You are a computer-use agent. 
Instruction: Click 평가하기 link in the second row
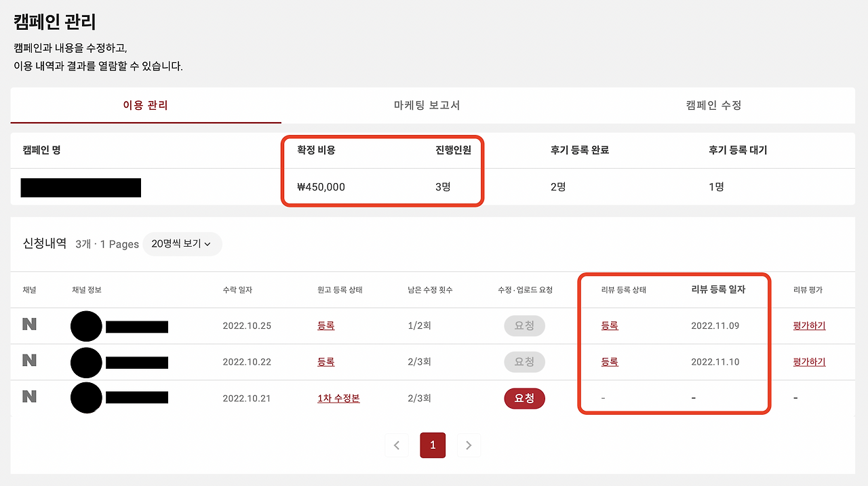(x=808, y=362)
